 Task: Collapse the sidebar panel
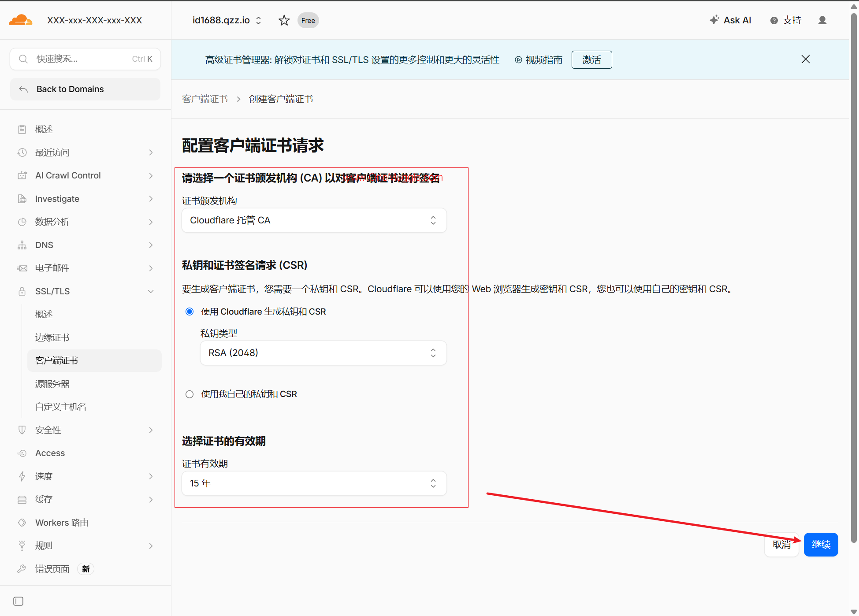18,601
